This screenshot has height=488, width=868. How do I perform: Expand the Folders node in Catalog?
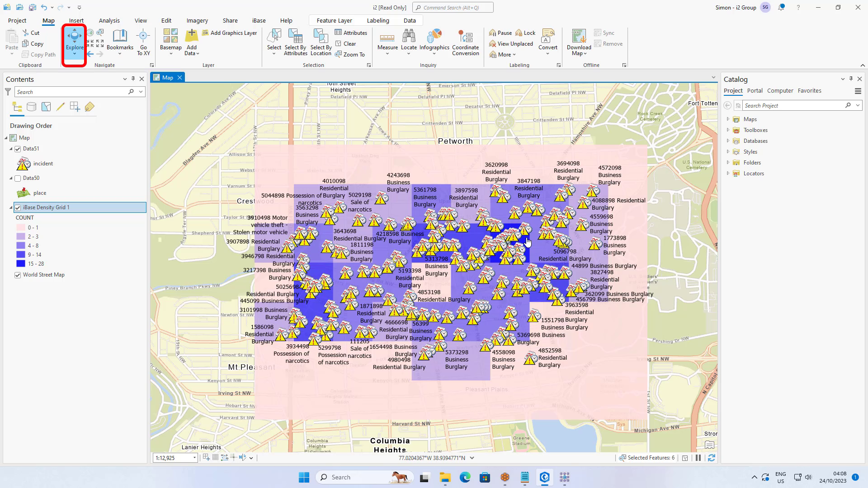tap(728, 162)
